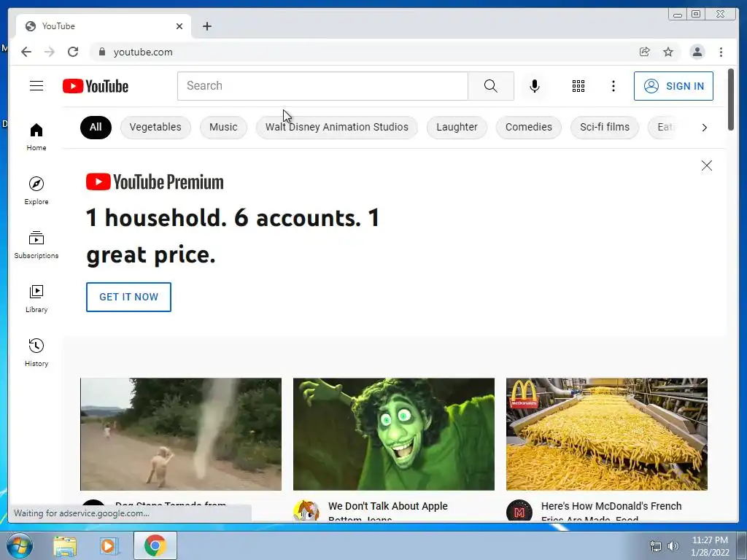
Task: Open YouTube settings three-dot menu
Action: pos(613,86)
